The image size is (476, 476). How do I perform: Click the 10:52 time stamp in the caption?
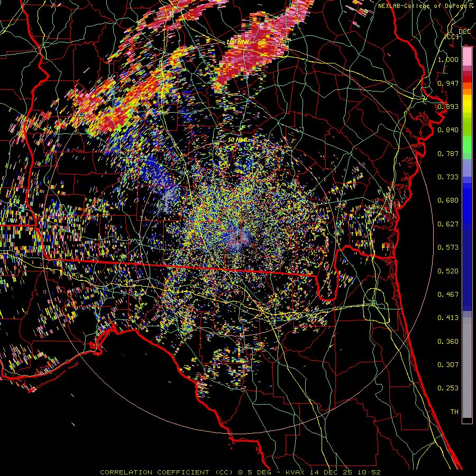tap(369, 472)
